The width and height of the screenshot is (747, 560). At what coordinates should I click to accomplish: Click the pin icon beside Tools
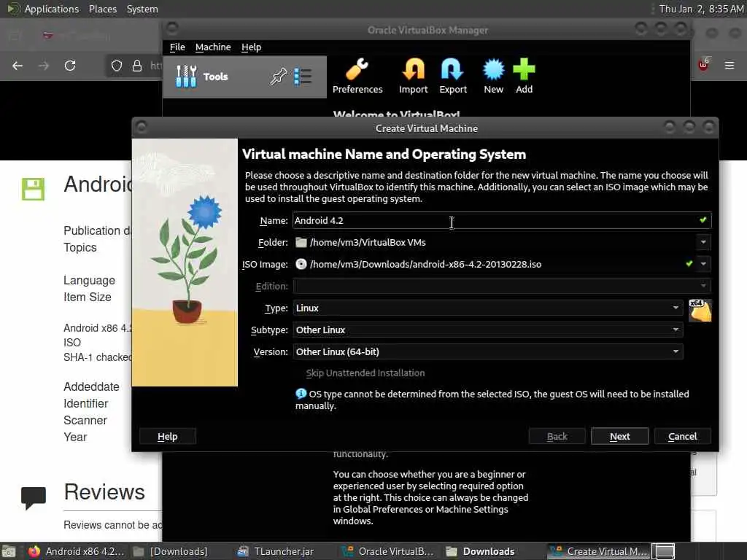coord(279,76)
